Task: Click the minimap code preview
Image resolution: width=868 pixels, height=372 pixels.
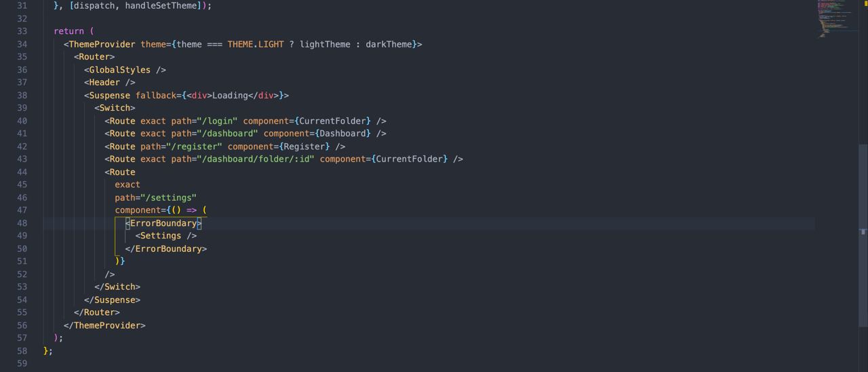Action: pyautogui.click(x=836, y=19)
